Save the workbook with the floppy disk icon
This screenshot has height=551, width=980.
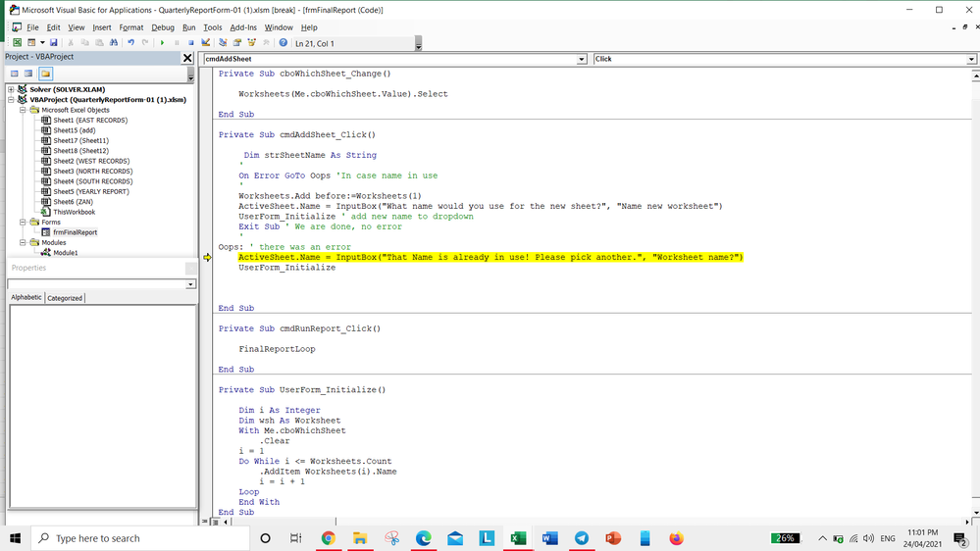54,43
